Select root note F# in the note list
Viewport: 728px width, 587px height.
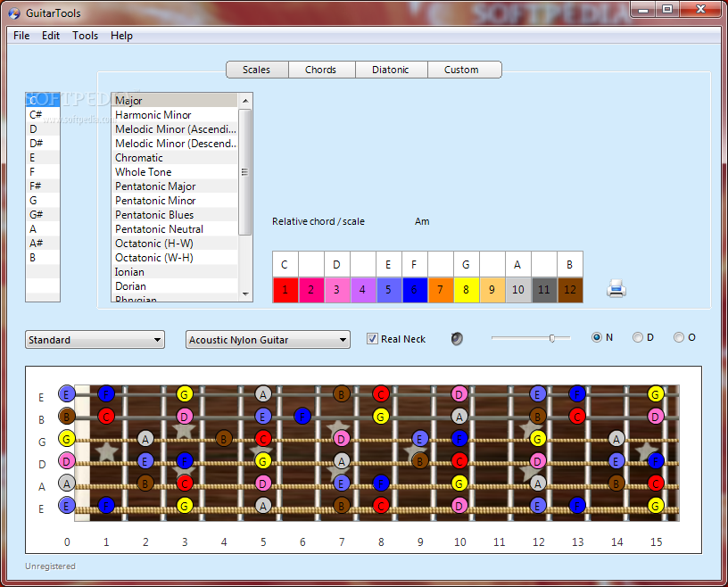click(x=43, y=186)
